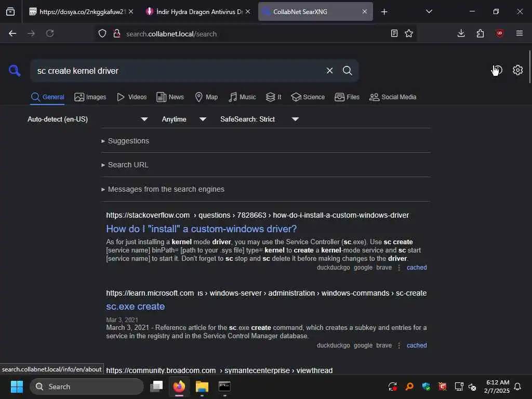Open more options for sc.exe create result

[x=399, y=345]
